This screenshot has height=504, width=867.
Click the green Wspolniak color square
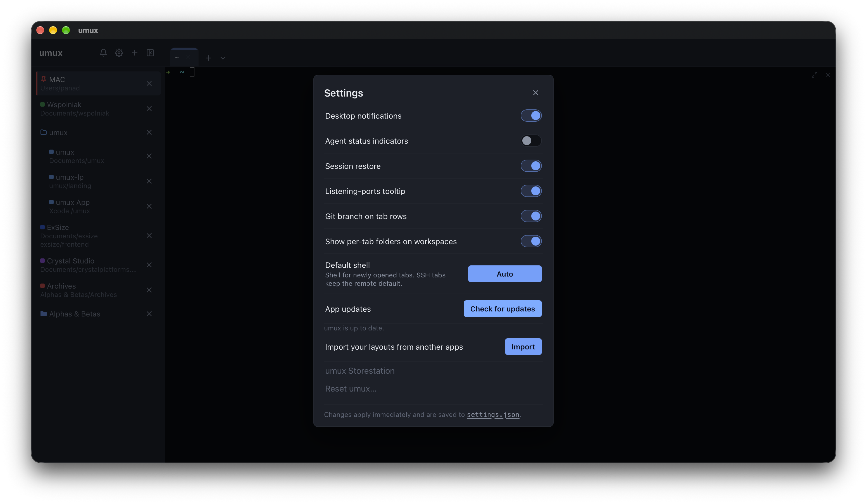point(42,105)
